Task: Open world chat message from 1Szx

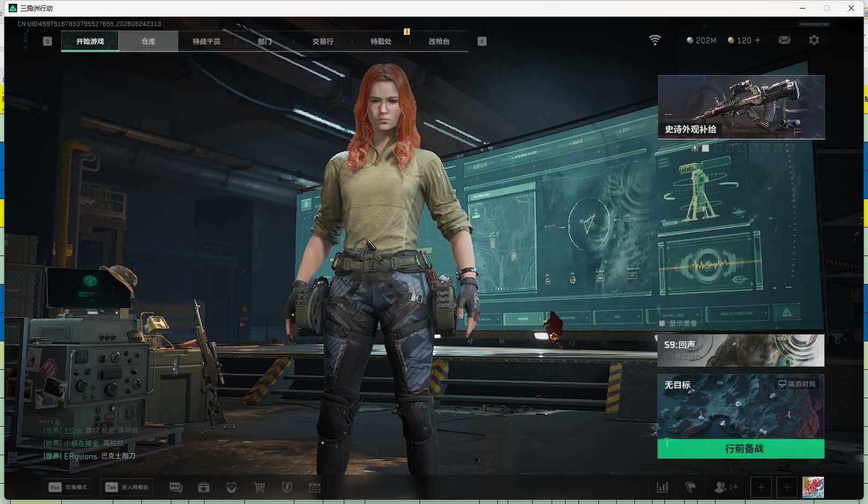Action: click(x=91, y=430)
